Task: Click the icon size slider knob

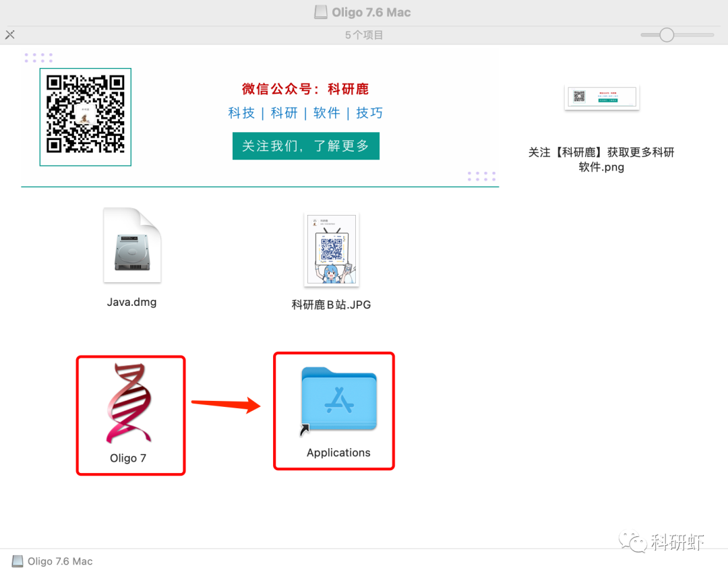Action: (x=667, y=35)
